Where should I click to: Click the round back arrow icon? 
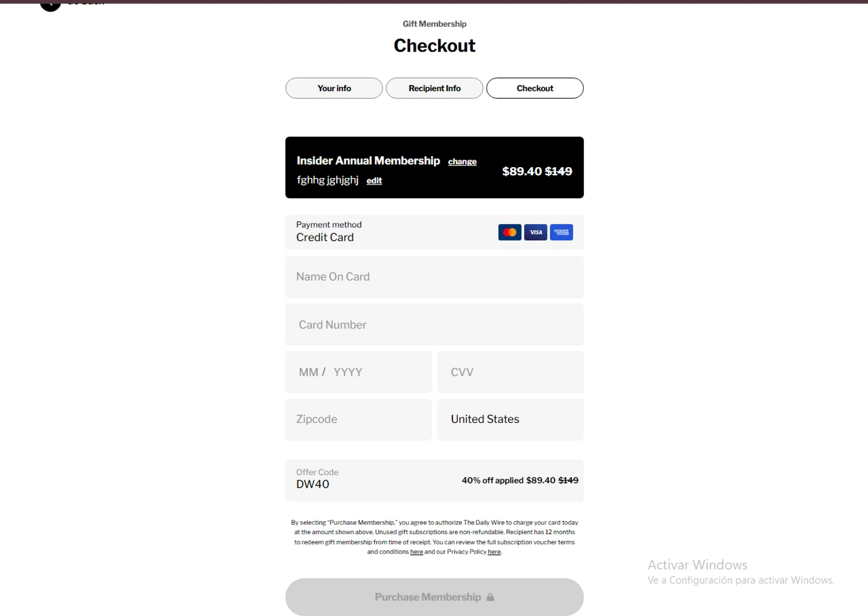(x=50, y=5)
